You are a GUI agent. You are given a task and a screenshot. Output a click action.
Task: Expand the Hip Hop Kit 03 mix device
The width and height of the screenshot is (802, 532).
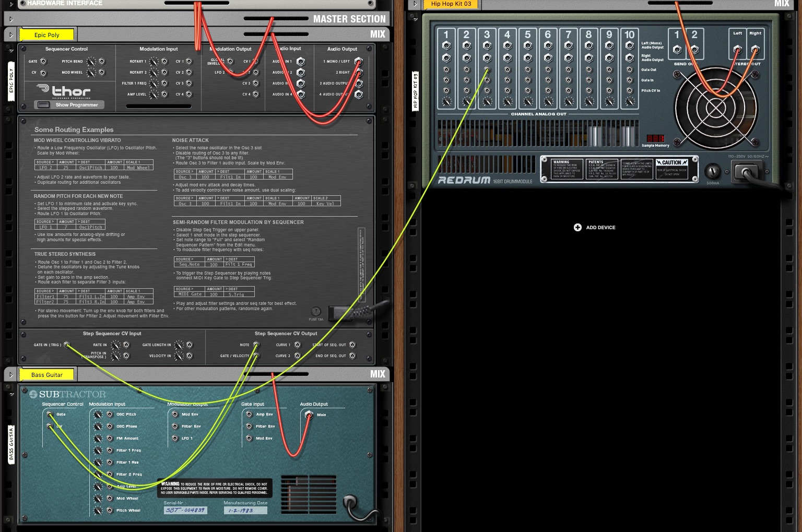pos(415,4)
